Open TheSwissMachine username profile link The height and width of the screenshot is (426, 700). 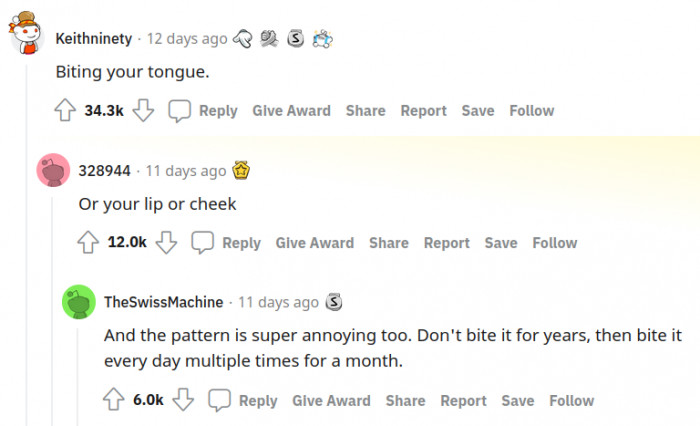[163, 302]
